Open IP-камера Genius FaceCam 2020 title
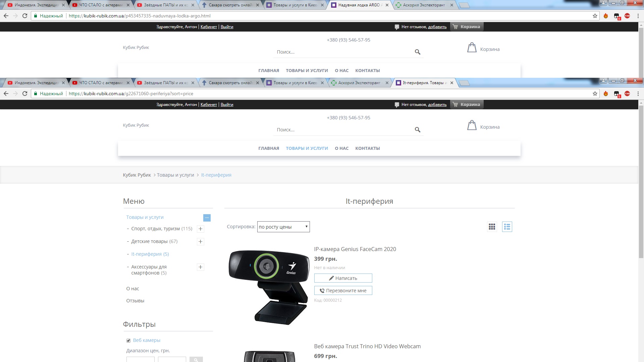Image resolution: width=644 pixels, height=362 pixels. [x=355, y=249]
